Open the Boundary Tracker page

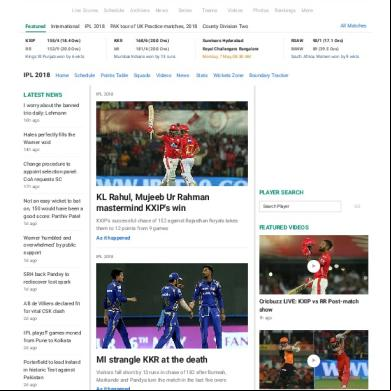(x=268, y=75)
